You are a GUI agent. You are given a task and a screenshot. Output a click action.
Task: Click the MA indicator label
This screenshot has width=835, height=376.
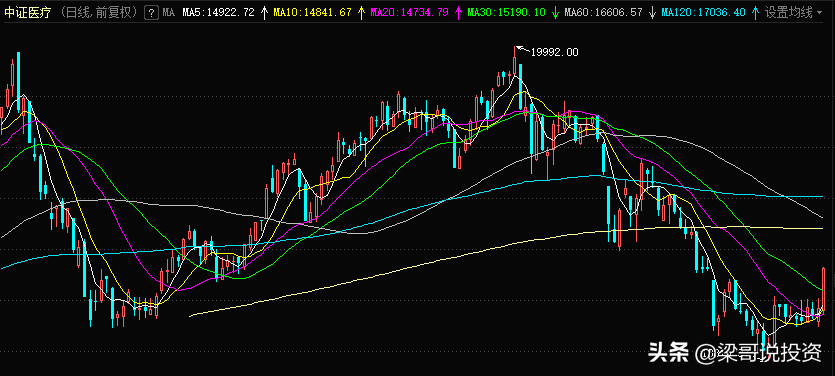click(169, 12)
